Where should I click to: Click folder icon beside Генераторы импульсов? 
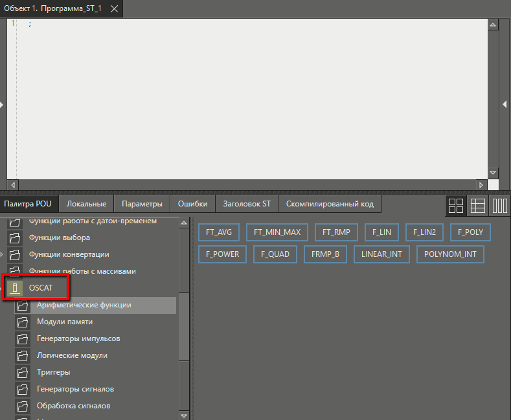point(23,338)
